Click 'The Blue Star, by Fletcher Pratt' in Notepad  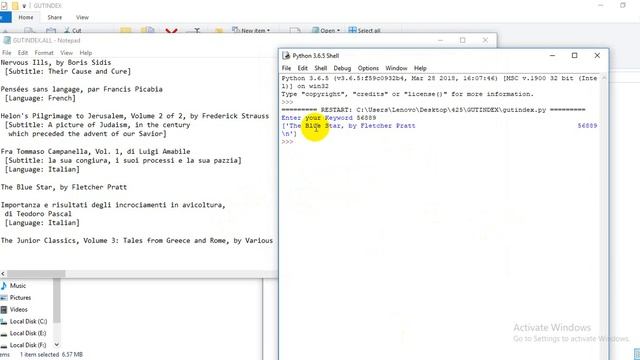click(64, 187)
